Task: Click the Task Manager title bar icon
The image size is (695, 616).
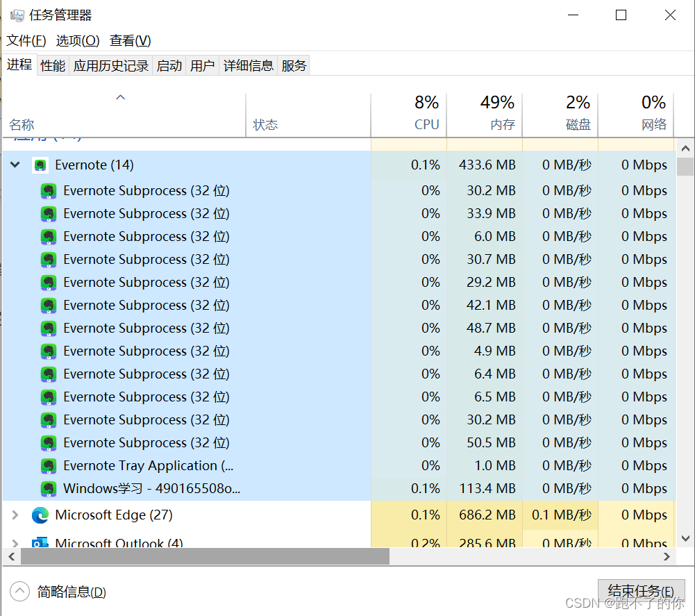Action: 17,15
